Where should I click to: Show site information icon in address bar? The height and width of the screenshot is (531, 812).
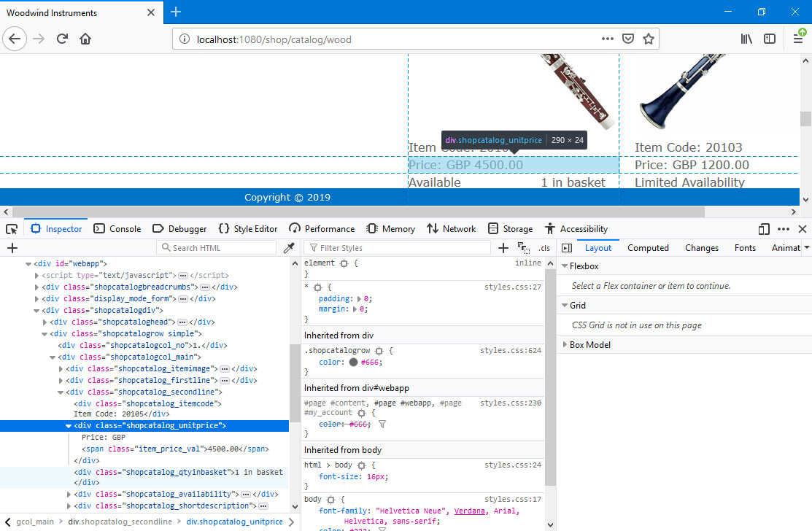[x=185, y=39]
